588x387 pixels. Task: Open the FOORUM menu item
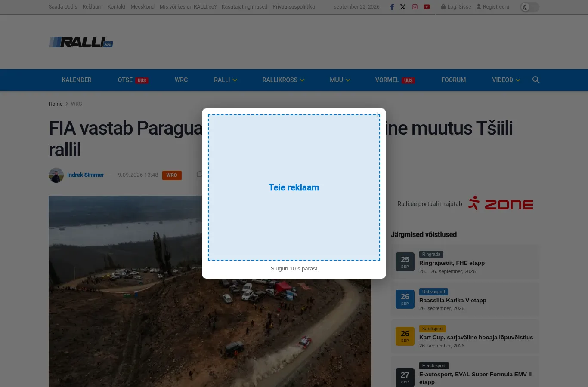coord(454,80)
